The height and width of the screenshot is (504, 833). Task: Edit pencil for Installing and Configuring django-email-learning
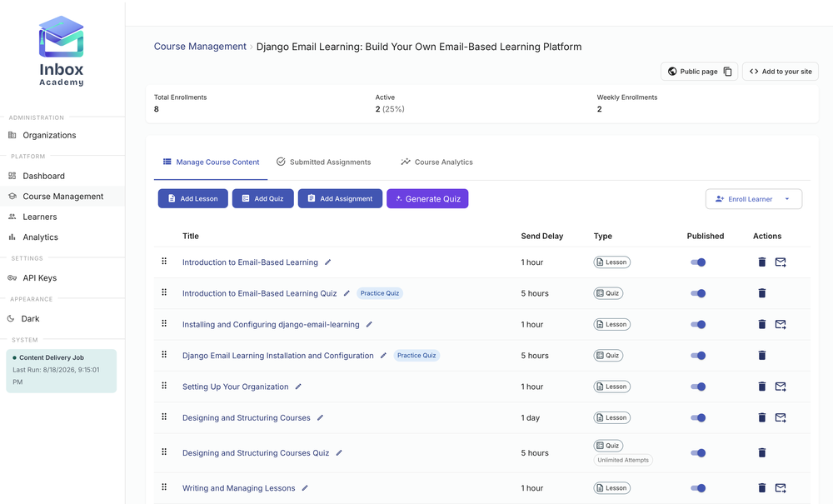(369, 324)
